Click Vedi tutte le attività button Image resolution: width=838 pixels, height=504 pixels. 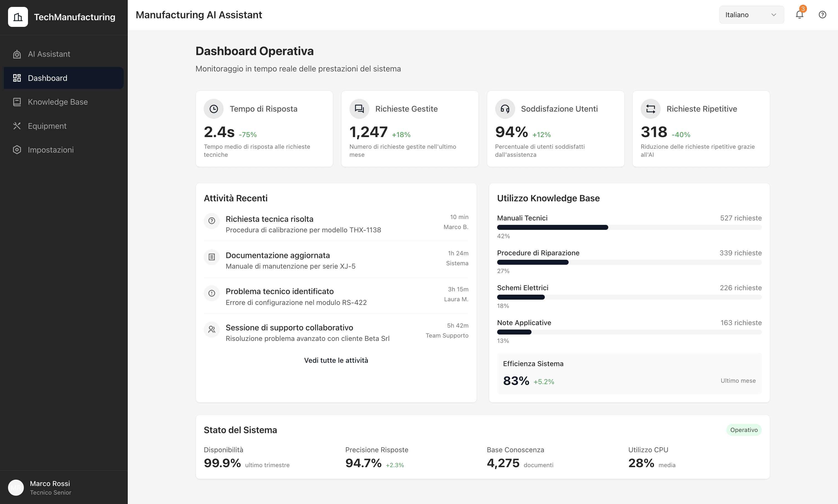336,360
